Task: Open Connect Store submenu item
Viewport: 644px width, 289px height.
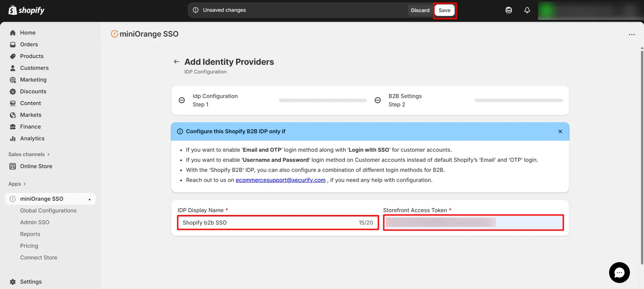Action: pos(39,257)
